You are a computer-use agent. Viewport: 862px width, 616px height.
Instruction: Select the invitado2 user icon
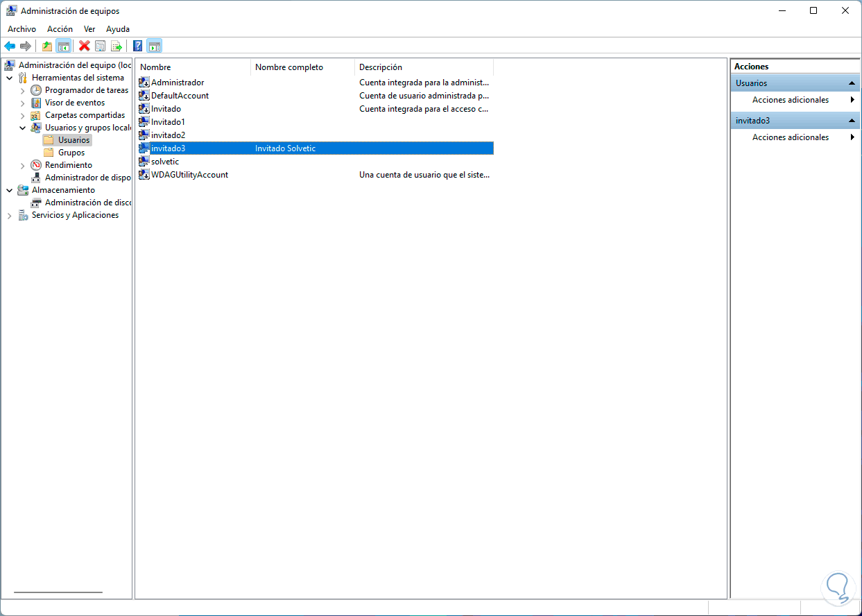(144, 135)
